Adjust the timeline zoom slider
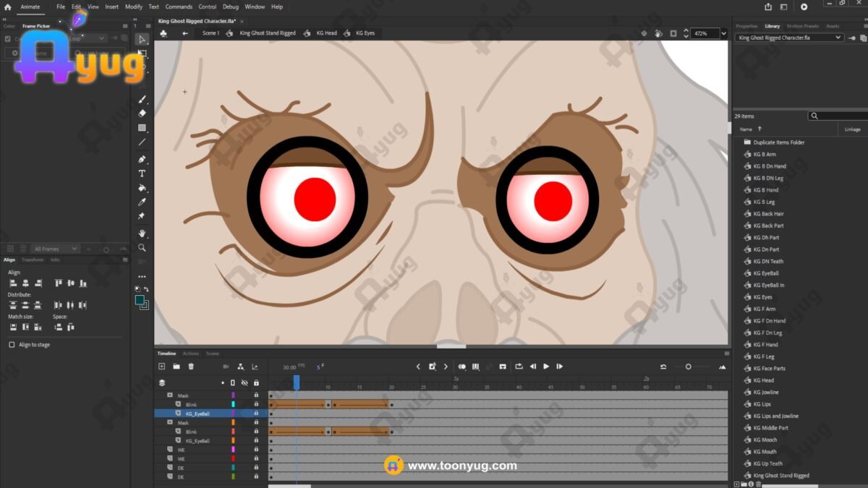Viewport: 868px width, 488px height. click(688, 367)
